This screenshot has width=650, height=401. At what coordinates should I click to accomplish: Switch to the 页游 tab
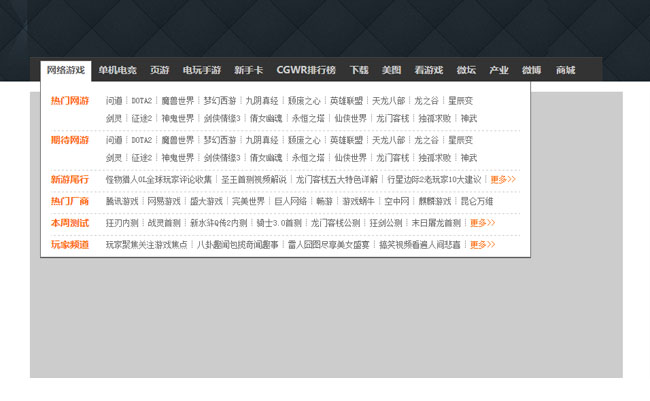tap(159, 70)
